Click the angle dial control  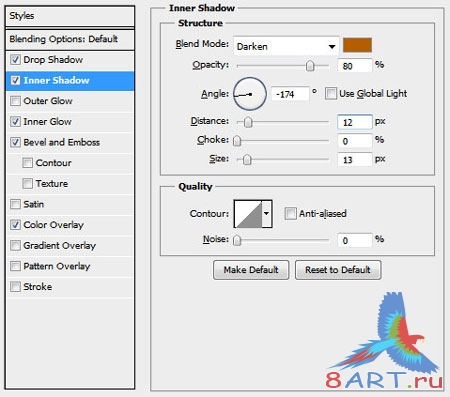pos(250,94)
